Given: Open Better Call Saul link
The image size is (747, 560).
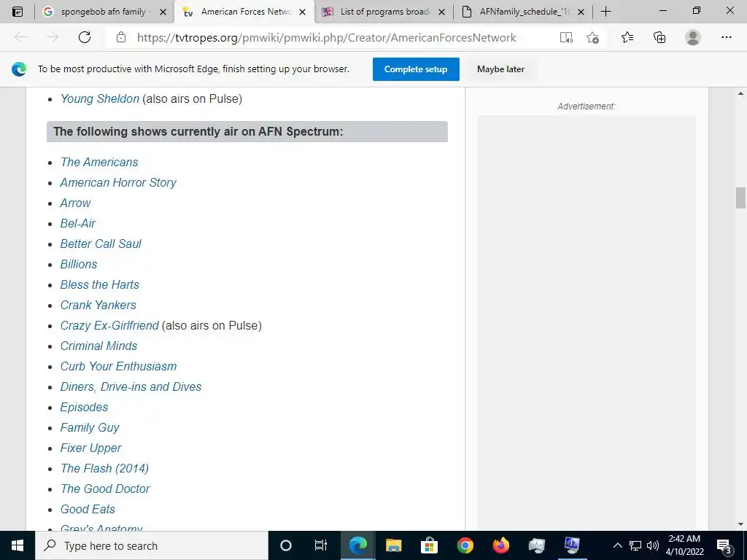Looking at the screenshot, I should coord(101,244).
